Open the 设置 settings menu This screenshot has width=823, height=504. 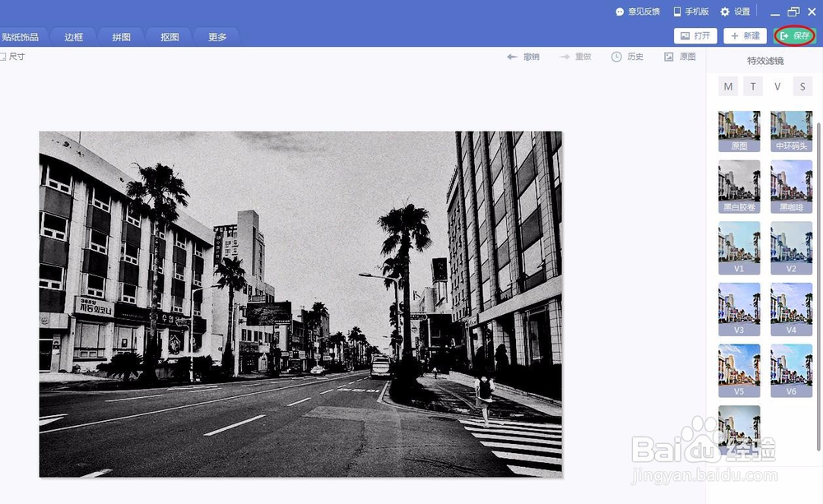coord(737,12)
